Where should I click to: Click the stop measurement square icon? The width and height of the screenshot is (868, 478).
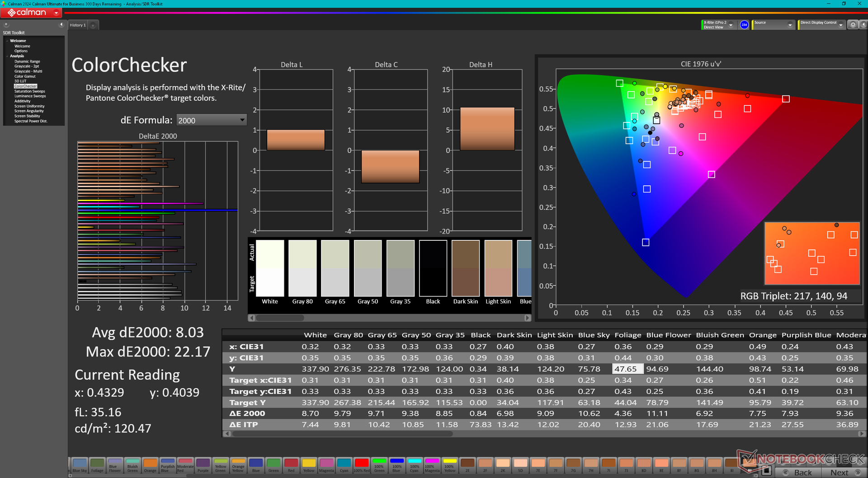click(x=766, y=471)
